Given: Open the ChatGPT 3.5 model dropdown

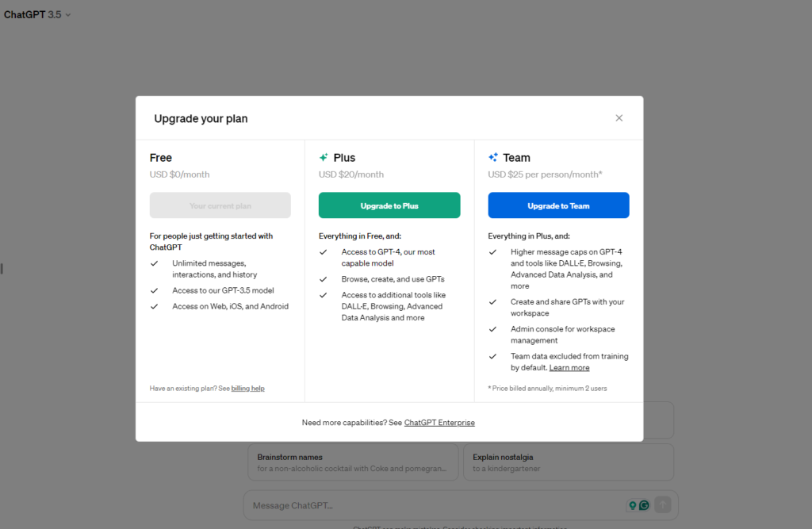Looking at the screenshot, I should click(37, 14).
